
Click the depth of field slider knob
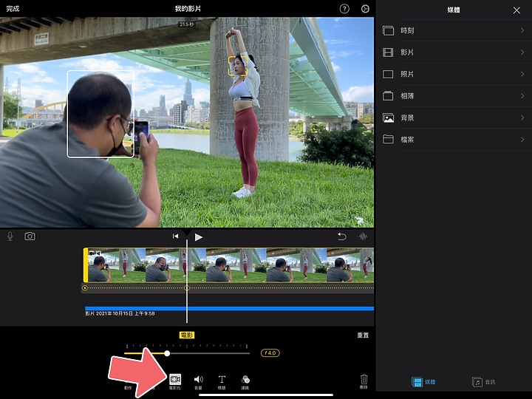[x=167, y=353]
